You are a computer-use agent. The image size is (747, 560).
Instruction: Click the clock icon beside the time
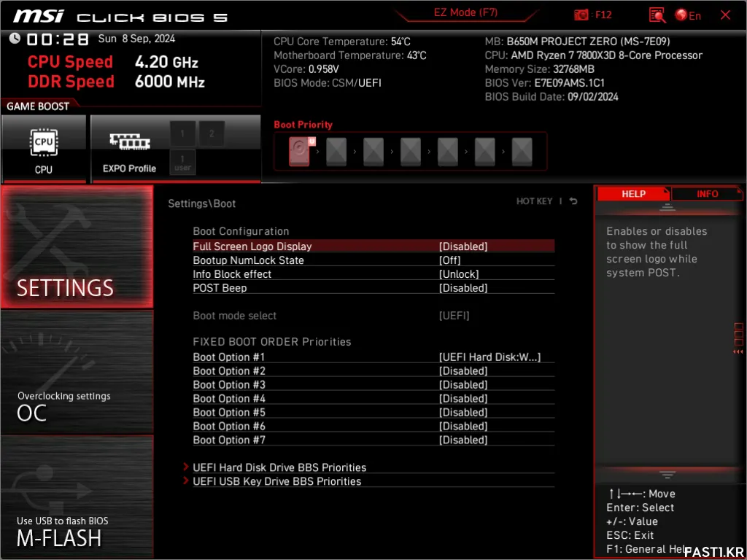15,38
